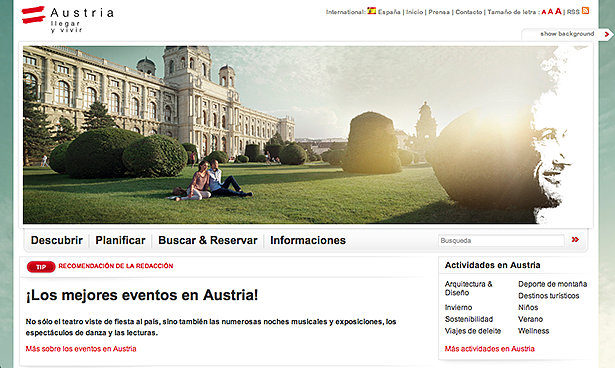Click the red TIP badge
The width and height of the screenshot is (615, 368).
coord(41,267)
